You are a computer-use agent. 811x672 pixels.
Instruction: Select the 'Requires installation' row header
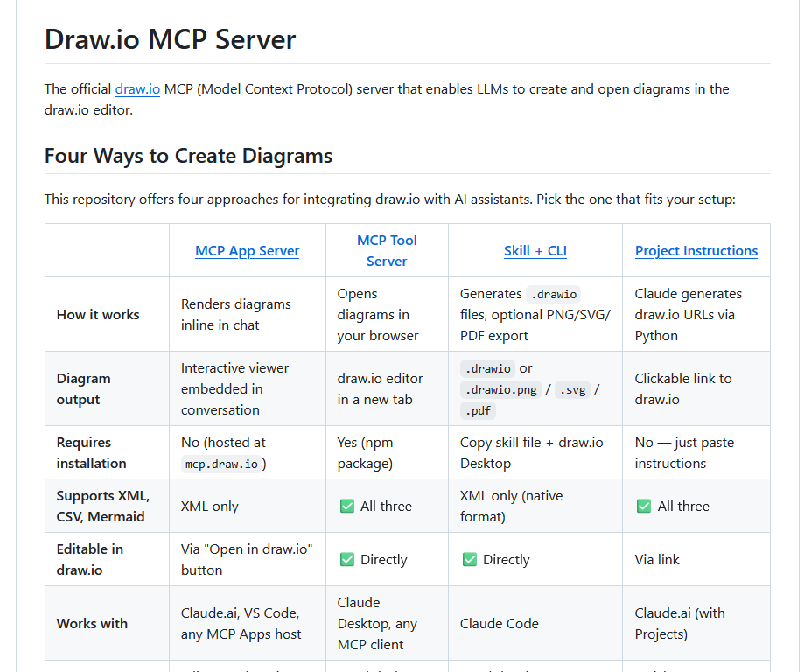click(92, 453)
